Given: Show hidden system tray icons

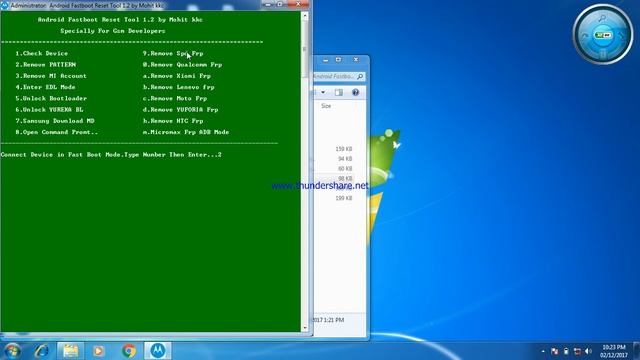Looking at the screenshot, I should (x=543, y=351).
